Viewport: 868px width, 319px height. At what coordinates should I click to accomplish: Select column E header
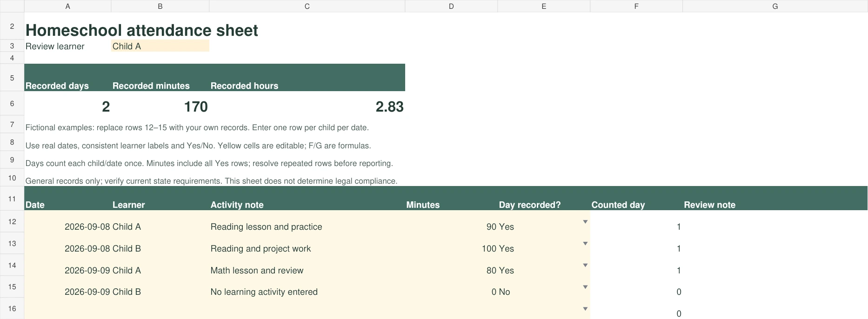pos(544,6)
